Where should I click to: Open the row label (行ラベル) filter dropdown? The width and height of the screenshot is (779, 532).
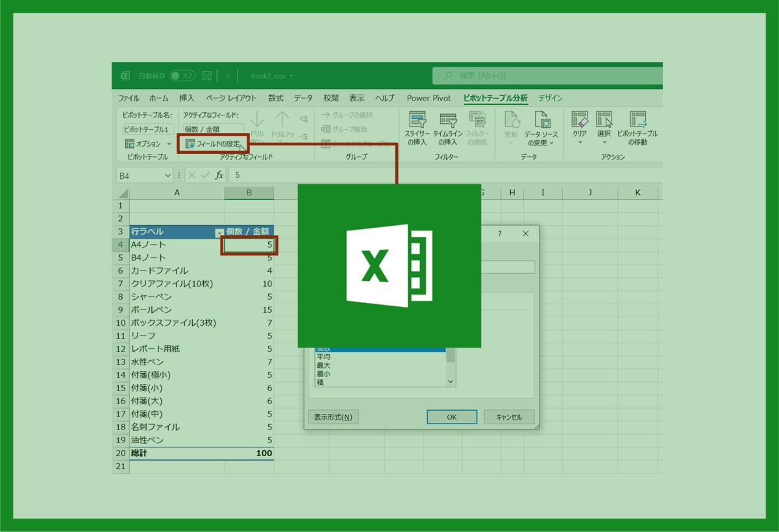click(x=219, y=232)
